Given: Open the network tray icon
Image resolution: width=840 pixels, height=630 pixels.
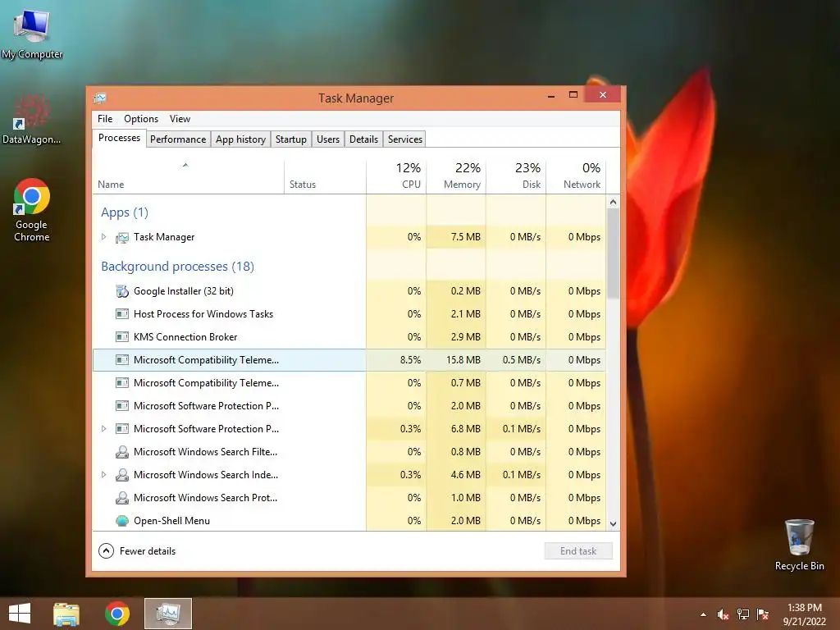Looking at the screenshot, I should [x=742, y=614].
